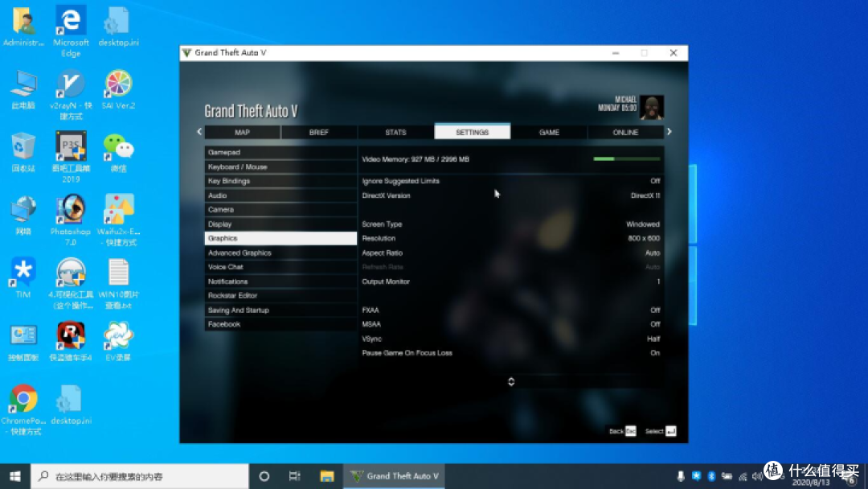Click the Bluetooth tray icon

[711, 476]
